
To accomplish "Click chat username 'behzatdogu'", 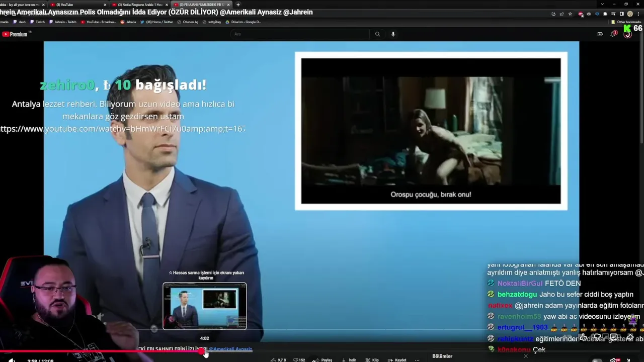I will pyautogui.click(x=517, y=295).
